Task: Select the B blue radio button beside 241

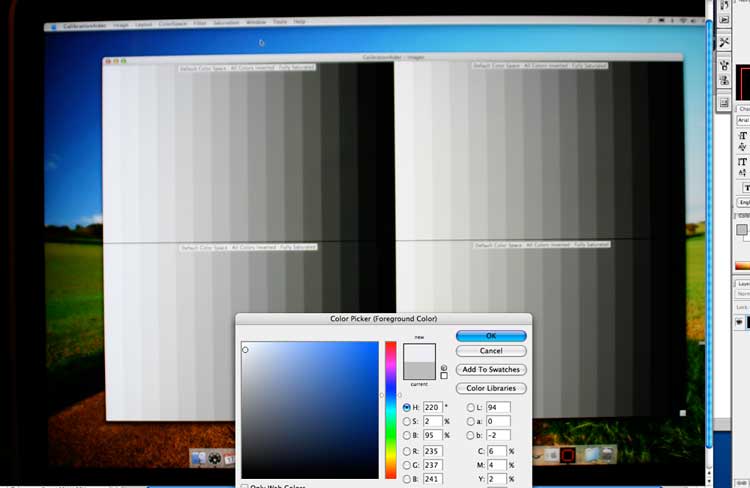Action: [x=407, y=479]
